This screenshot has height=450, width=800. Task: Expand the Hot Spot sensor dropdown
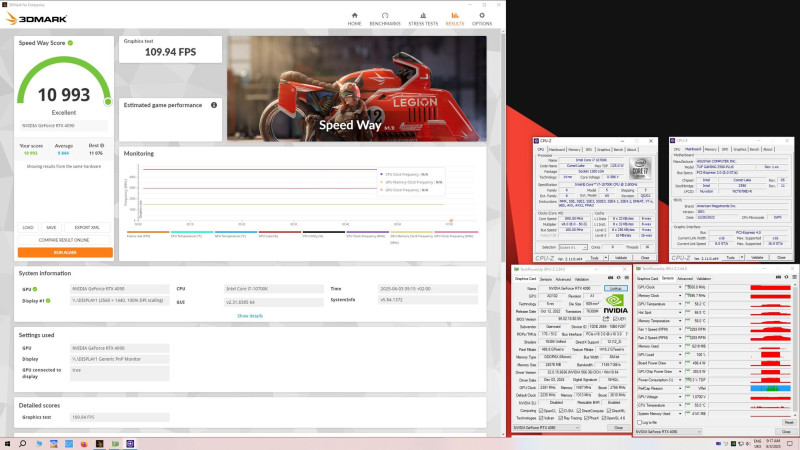[x=680, y=312]
